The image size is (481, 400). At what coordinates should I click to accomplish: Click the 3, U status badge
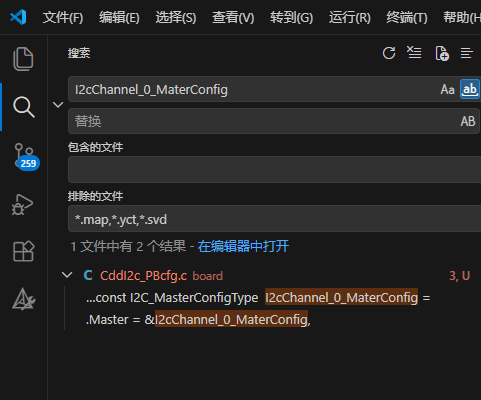[x=459, y=276]
